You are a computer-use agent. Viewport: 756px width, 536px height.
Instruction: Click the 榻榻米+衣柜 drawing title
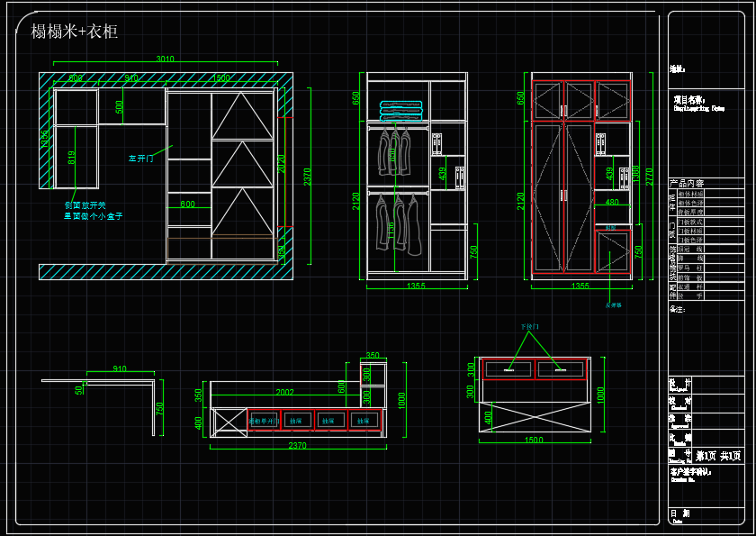point(75,32)
